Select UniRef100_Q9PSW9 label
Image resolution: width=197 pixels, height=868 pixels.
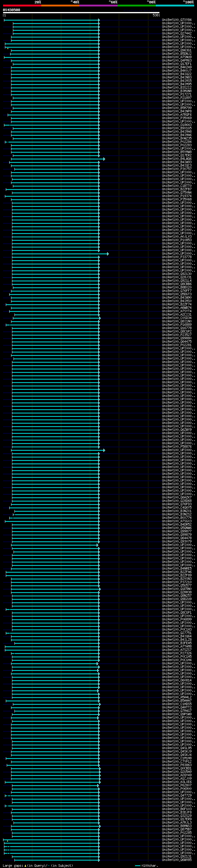click(x=177, y=714)
